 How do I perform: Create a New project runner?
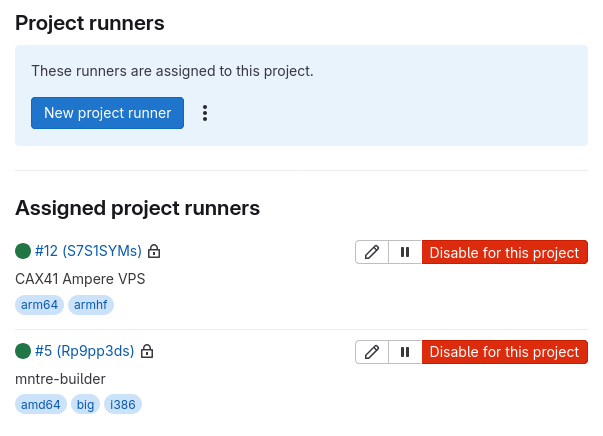(x=107, y=113)
